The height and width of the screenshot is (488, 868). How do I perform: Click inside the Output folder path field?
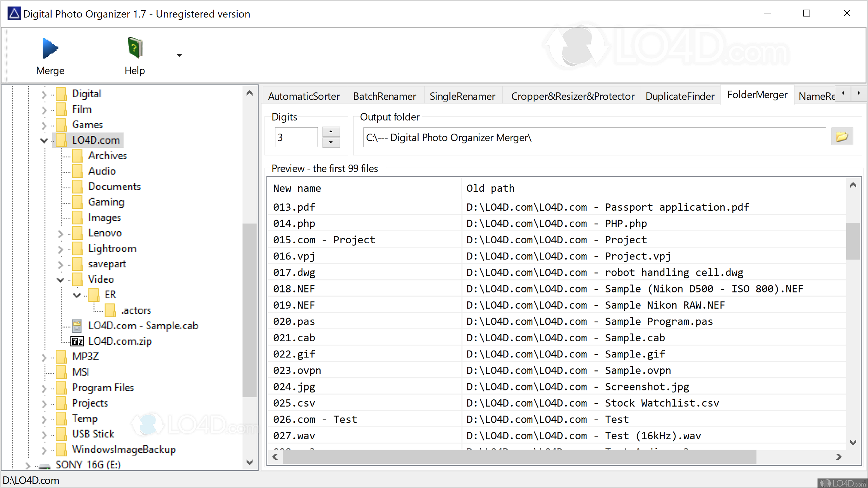coord(594,137)
